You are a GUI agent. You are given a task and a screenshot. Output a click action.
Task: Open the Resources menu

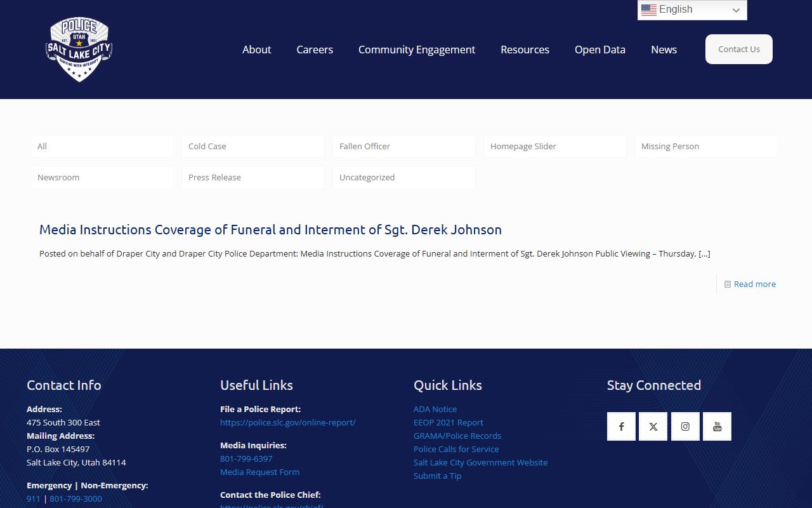525,50
